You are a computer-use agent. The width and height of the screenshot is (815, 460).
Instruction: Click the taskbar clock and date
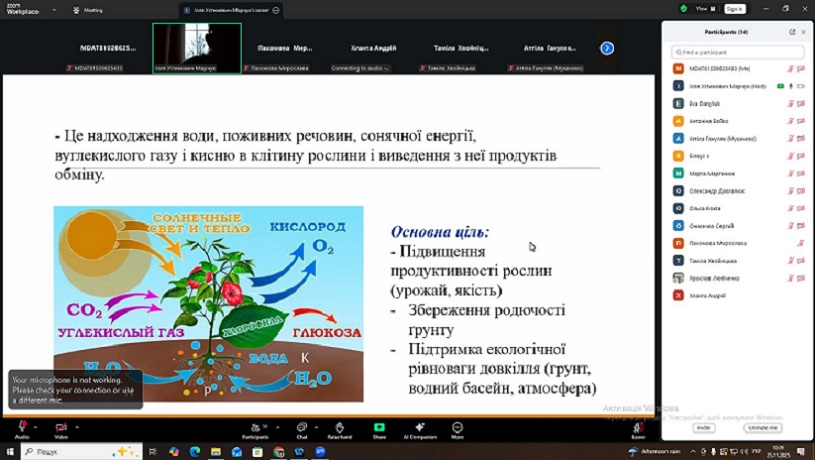point(778,452)
